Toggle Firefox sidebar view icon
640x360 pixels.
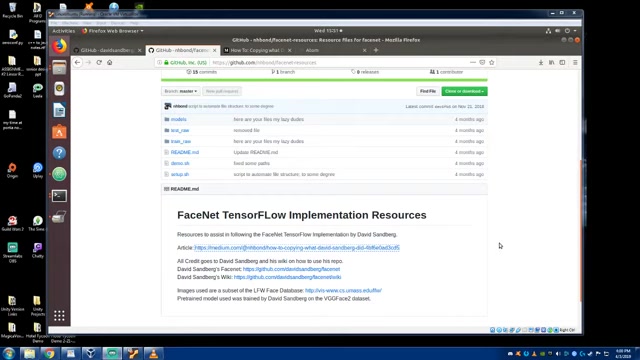[562, 62]
